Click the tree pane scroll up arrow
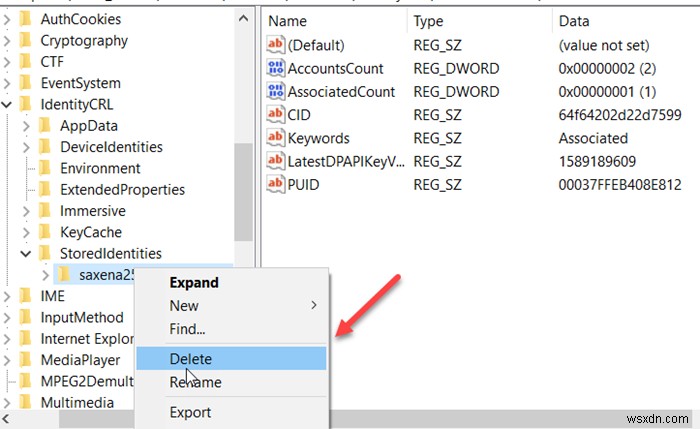700x429 pixels. (243, 19)
